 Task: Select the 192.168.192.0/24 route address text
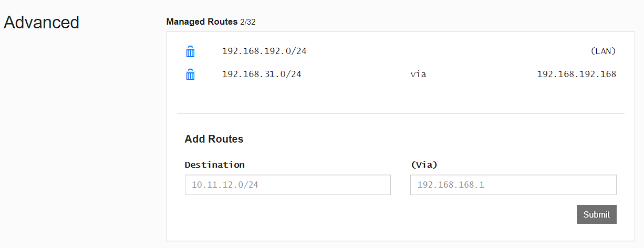point(264,51)
